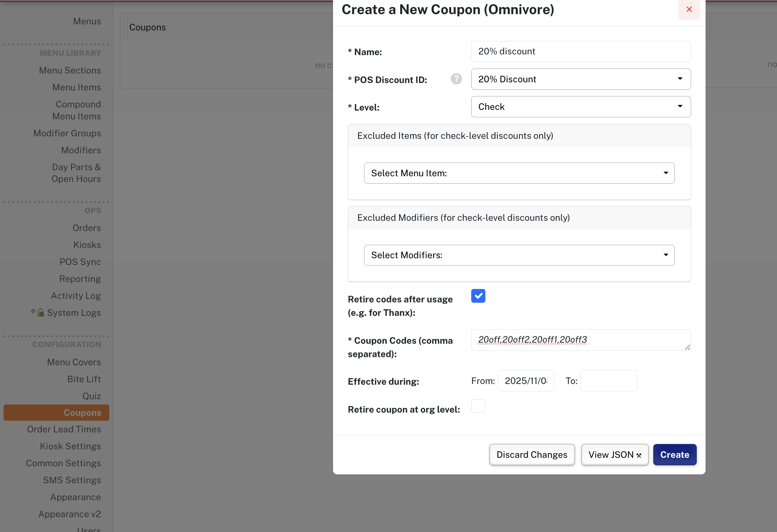The width and height of the screenshot is (777, 532).
Task: Click the Effective To date field
Action: tap(608, 381)
